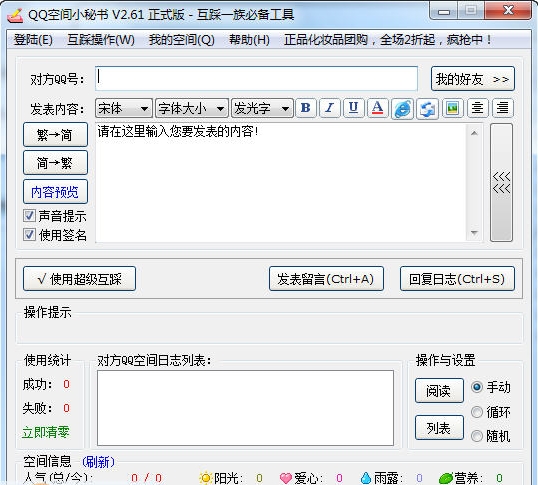
Task: Click the 成功 count value
Action: pyautogui.click(x=66, y=384)
